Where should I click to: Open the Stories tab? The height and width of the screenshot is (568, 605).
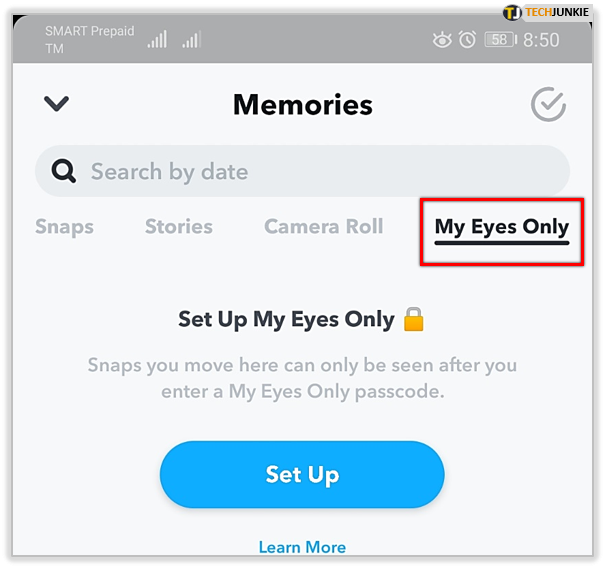click(179, 226)
